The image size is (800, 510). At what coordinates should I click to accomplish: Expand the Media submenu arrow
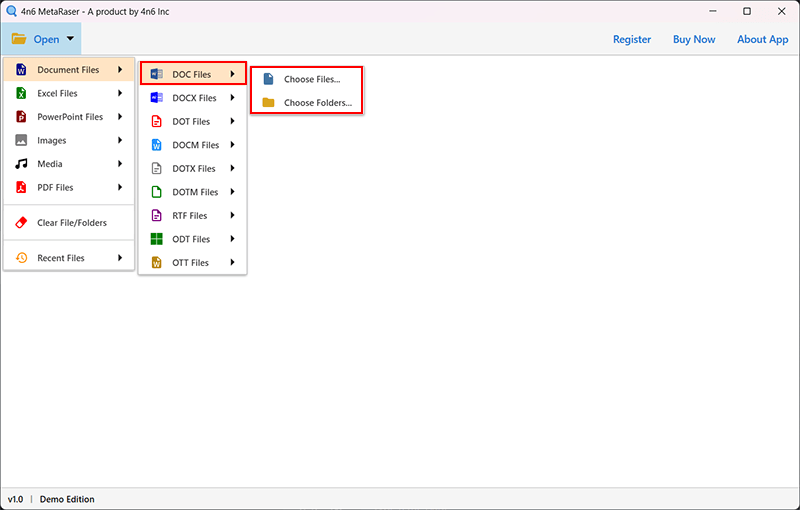[120, 163]
